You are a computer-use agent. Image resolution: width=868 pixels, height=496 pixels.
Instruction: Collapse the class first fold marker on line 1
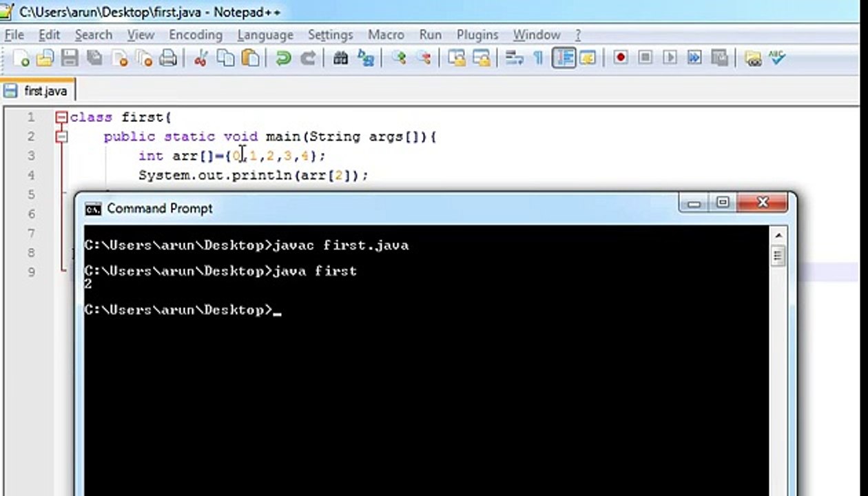coord(61,117)
